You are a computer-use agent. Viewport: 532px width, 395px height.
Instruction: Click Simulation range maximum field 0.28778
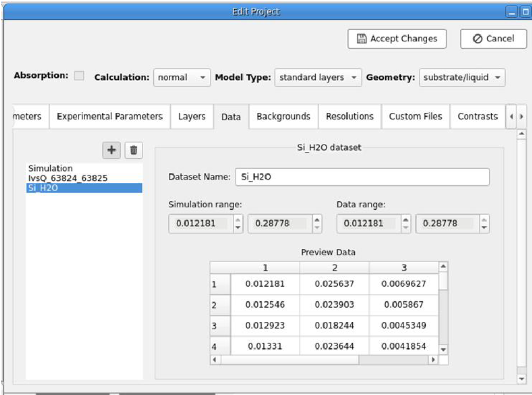click(280, 223)
